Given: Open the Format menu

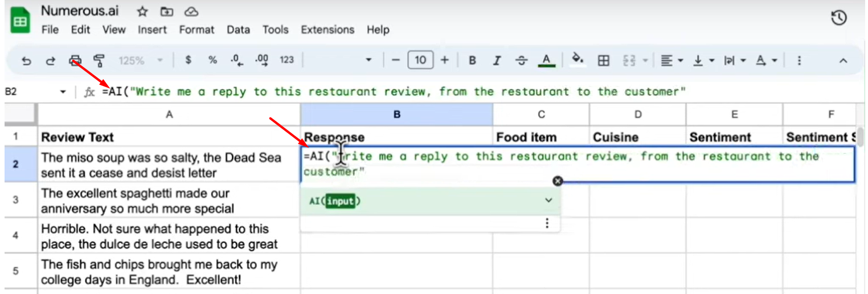Looking at the screenshot, I should click(x=196, y=30).
